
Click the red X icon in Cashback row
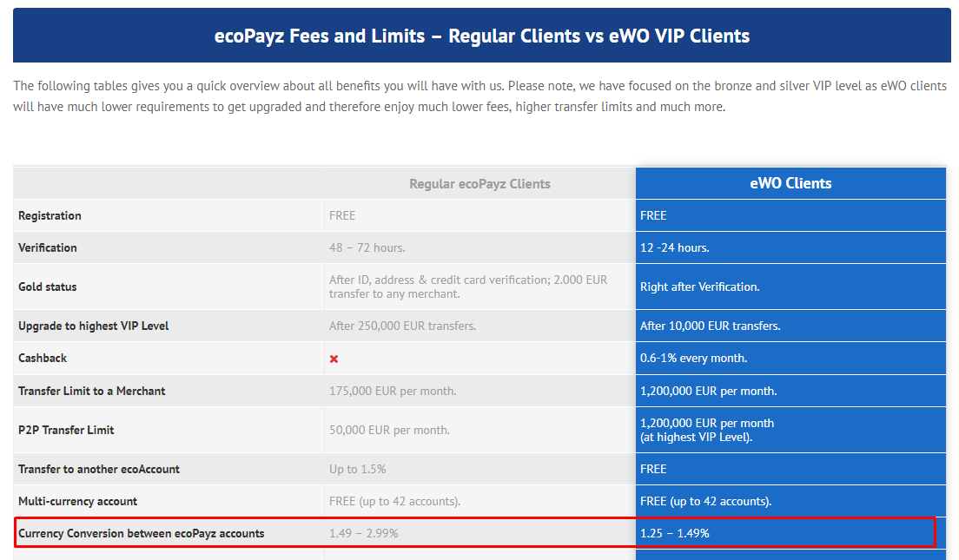(334, 359)
